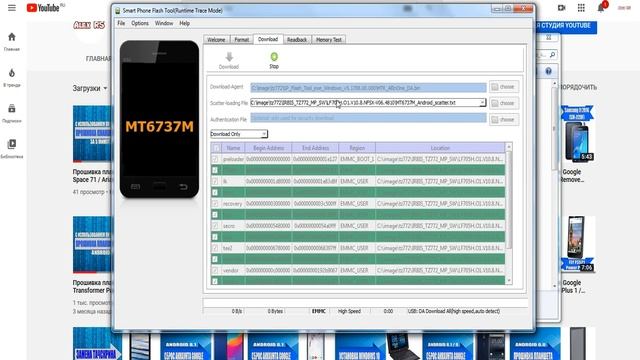Click the Download Agent path field

[x=368, y=87]
